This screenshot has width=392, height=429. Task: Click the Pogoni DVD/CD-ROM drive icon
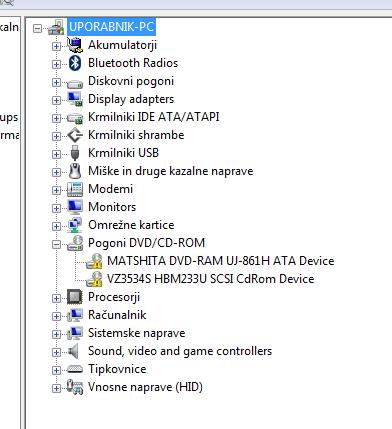point(75,243)
